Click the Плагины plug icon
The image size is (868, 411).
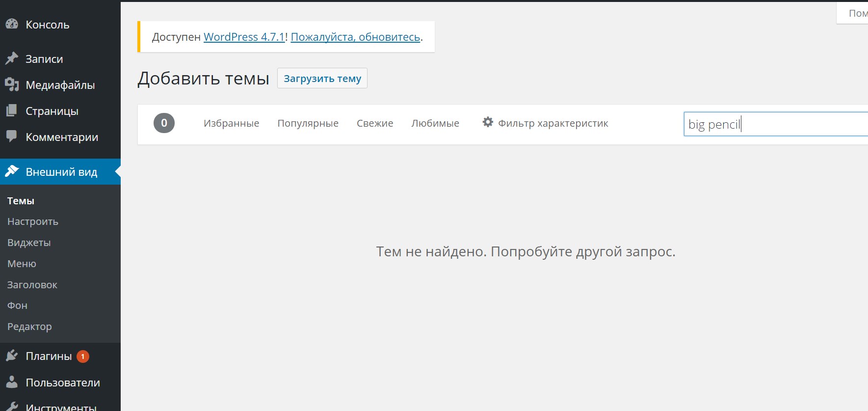(x=12, y=356)
